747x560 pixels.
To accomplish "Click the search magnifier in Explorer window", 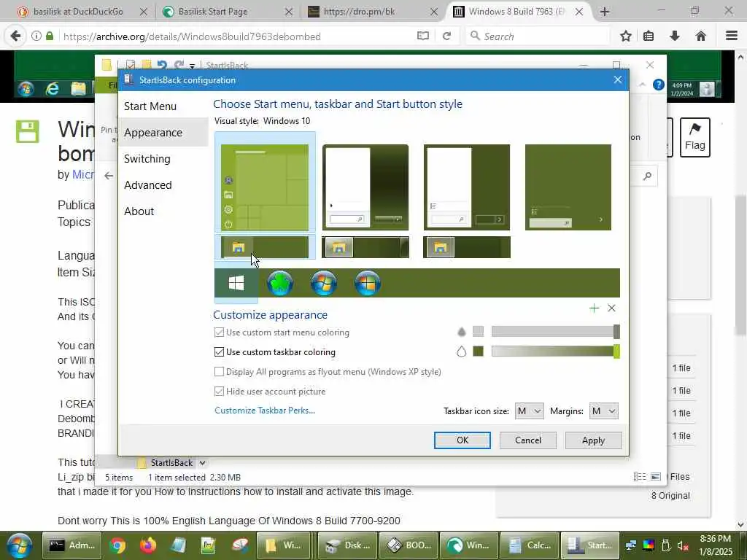I will click(648, 176).
